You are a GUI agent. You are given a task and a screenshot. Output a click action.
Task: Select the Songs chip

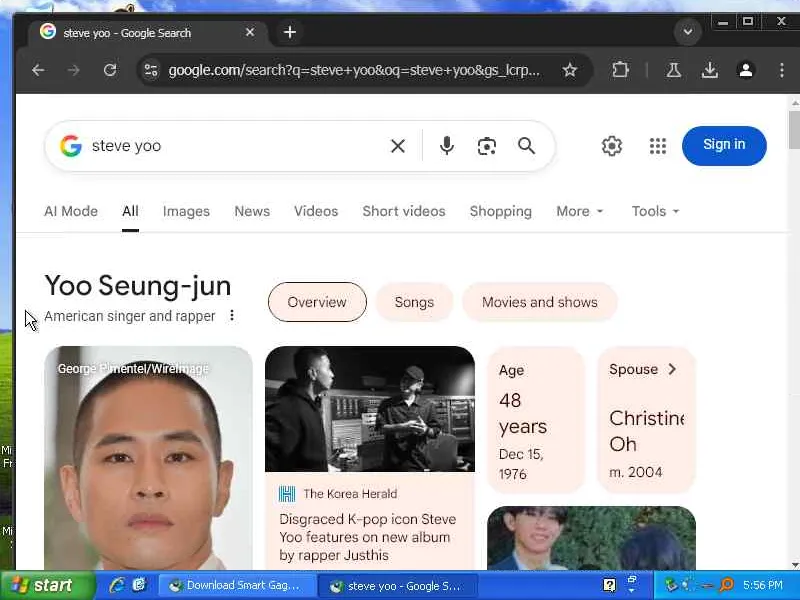pos(414,302)
